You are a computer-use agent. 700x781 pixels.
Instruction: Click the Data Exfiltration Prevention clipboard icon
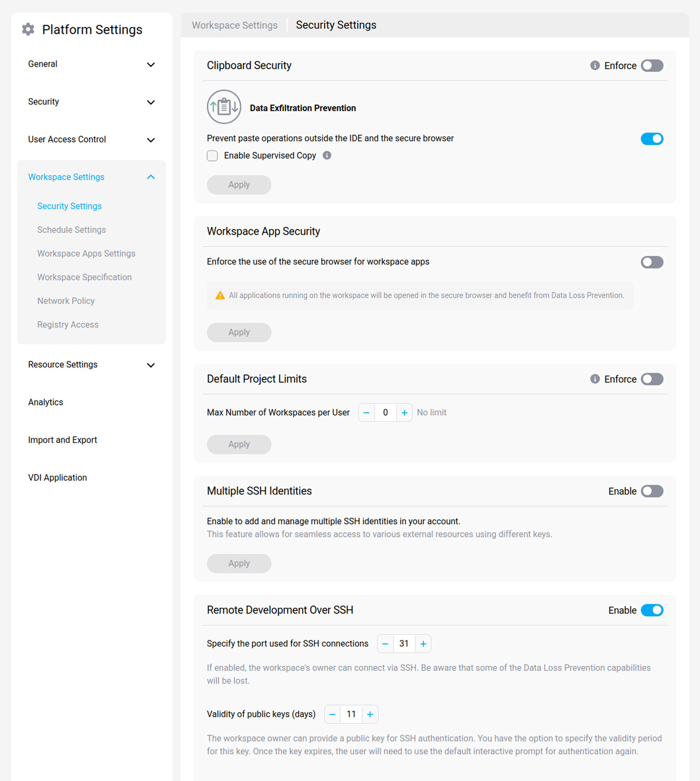pos(224,107)
